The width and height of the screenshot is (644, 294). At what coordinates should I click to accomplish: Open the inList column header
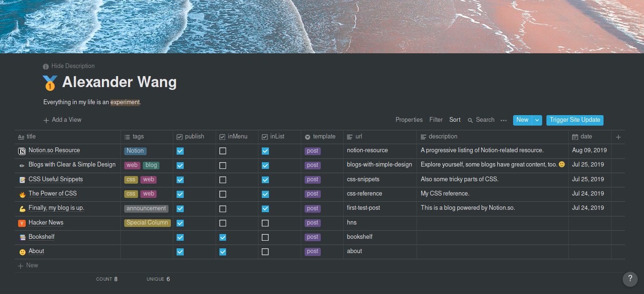tap(280, 137)
